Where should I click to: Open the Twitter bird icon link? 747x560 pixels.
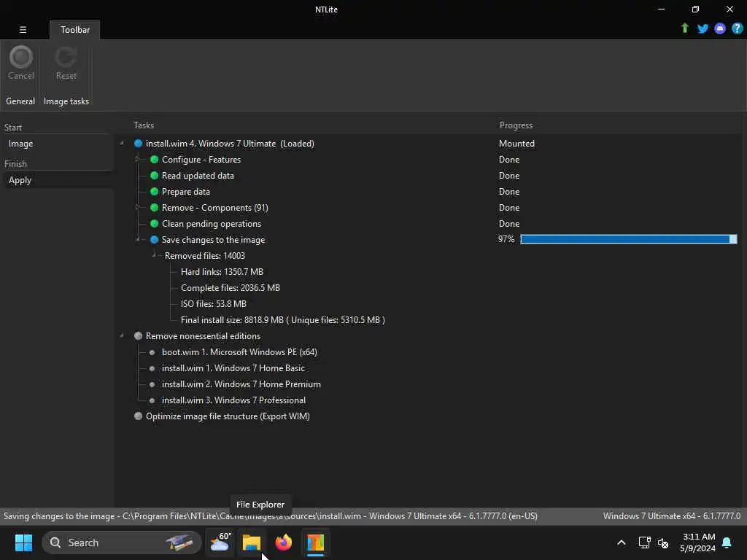coord(703,28)
